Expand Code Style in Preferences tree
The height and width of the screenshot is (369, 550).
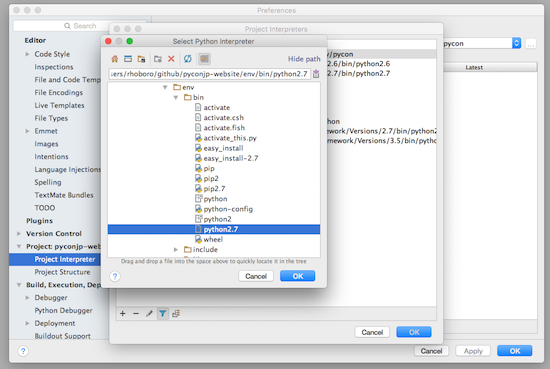tap(27, 54)
